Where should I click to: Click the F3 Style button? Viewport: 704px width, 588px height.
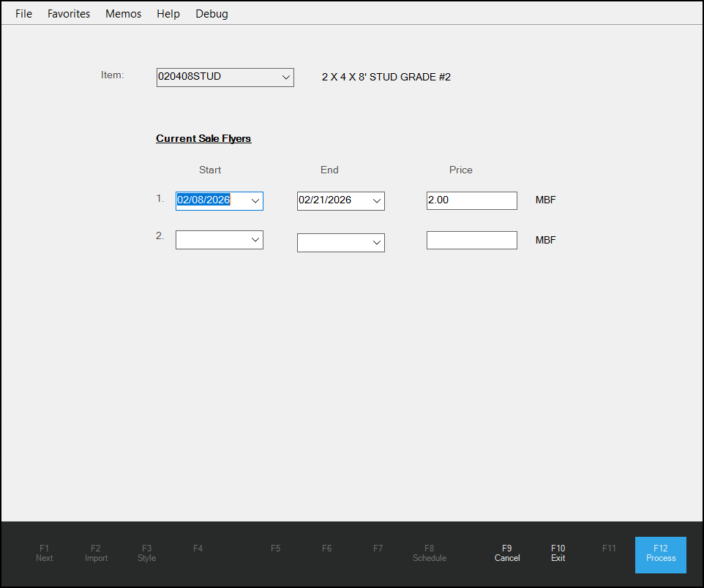point(146,553)
